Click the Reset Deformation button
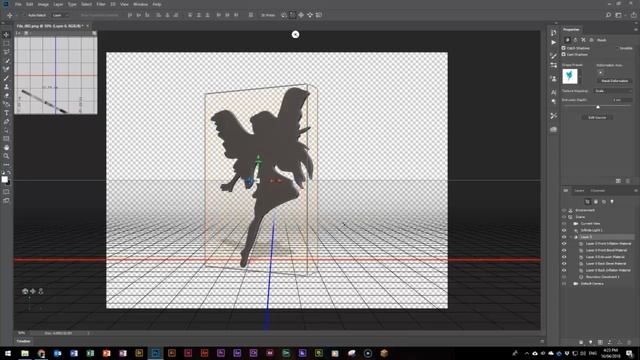This screenshot has height=360, width=640. 614,81
